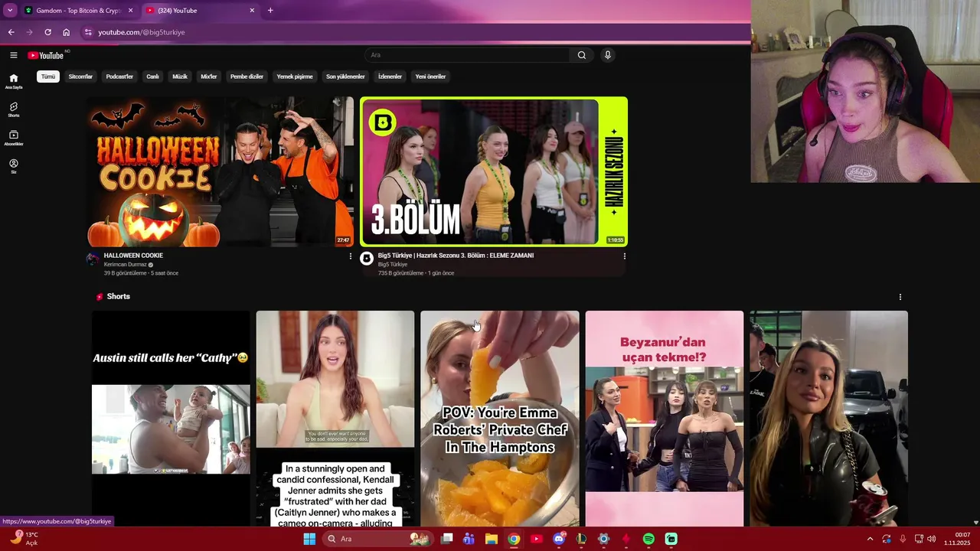The width and height of the screenshot is (980, 551).
Task: Open the clock and date 1.11.2025
Action: 959,539
